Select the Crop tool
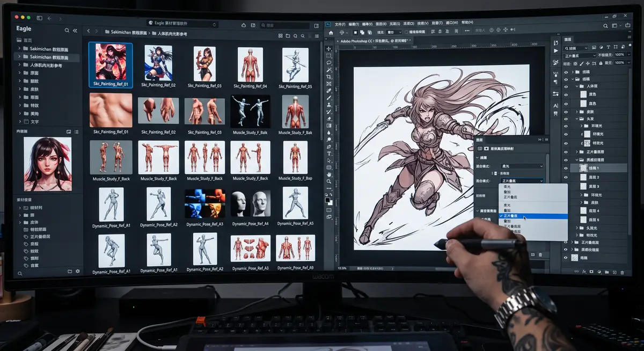644x351 pixels. 329,77
